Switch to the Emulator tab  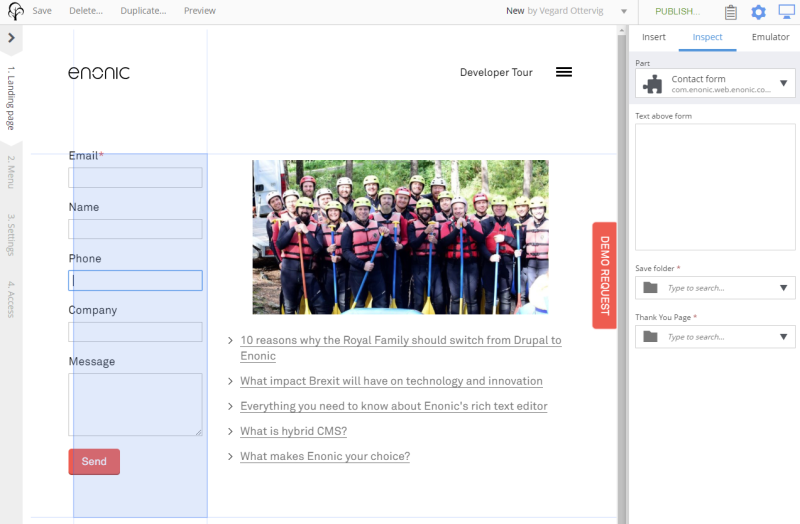770,37
